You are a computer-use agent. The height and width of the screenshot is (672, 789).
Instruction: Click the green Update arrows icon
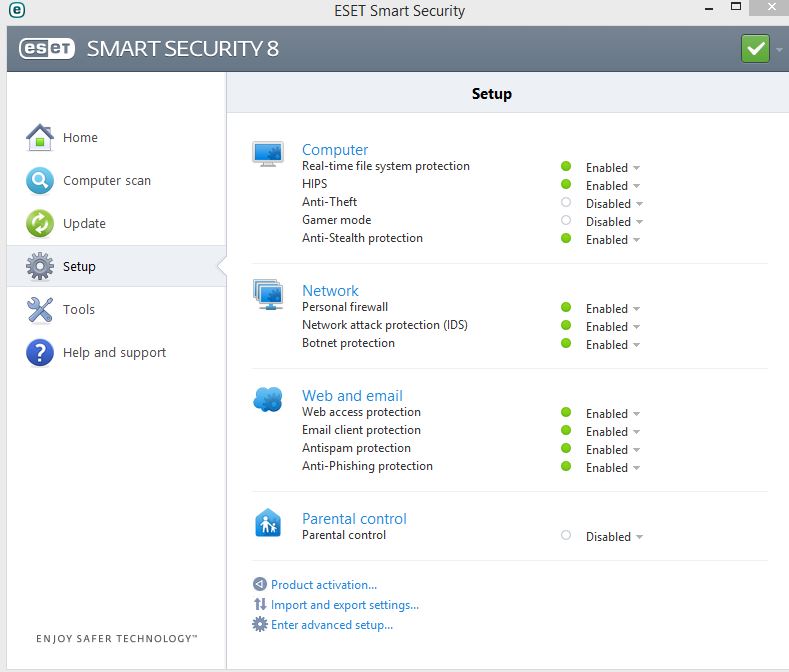click(x=40, y=224)
